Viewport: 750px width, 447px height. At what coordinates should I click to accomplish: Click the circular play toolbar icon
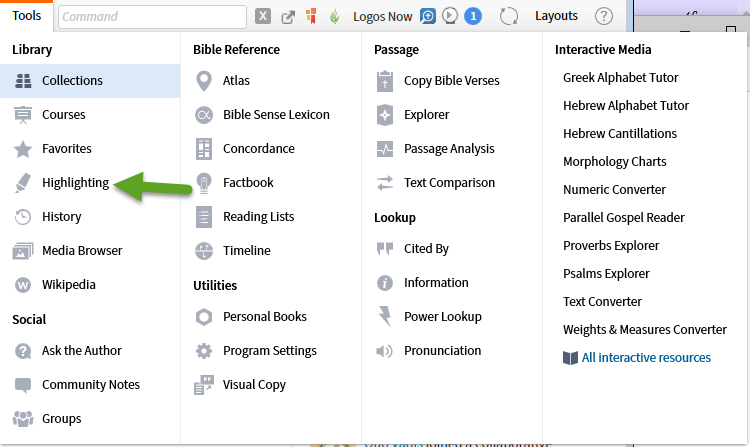(450, 16)
